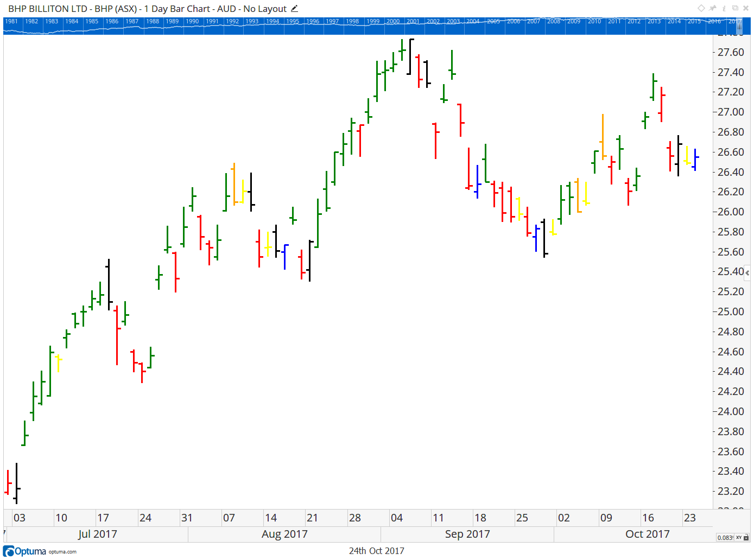Click 2000 on the year range slider
This screenshot has width=754, height=560.
click(393, 22)
